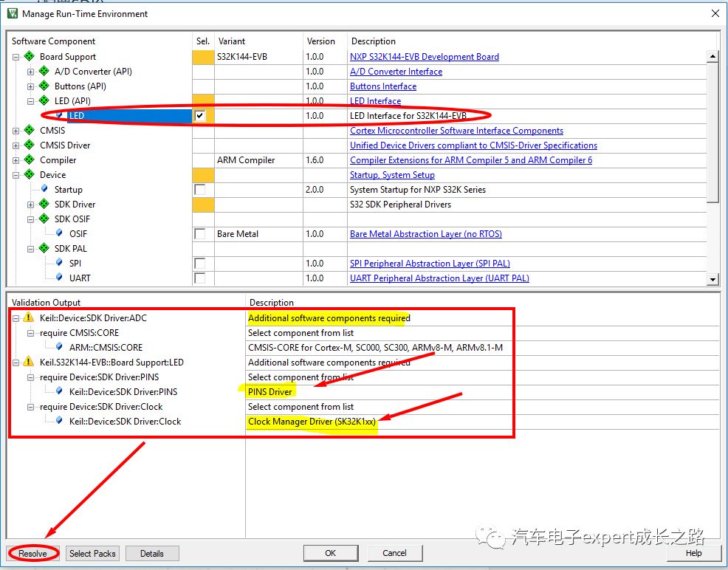Click the Keil app icon in title bar
This screenshot has height=570, width=728.
pos(13,13)
